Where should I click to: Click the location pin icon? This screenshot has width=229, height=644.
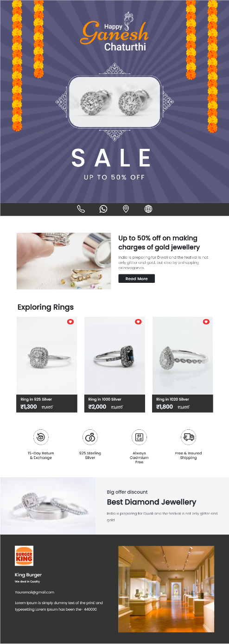(126, 209)
